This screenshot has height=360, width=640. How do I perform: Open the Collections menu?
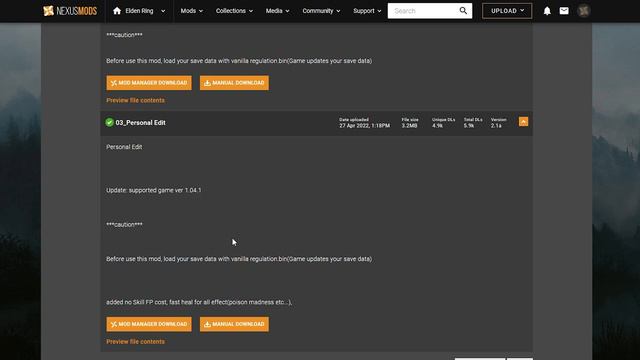coord(234,11)
